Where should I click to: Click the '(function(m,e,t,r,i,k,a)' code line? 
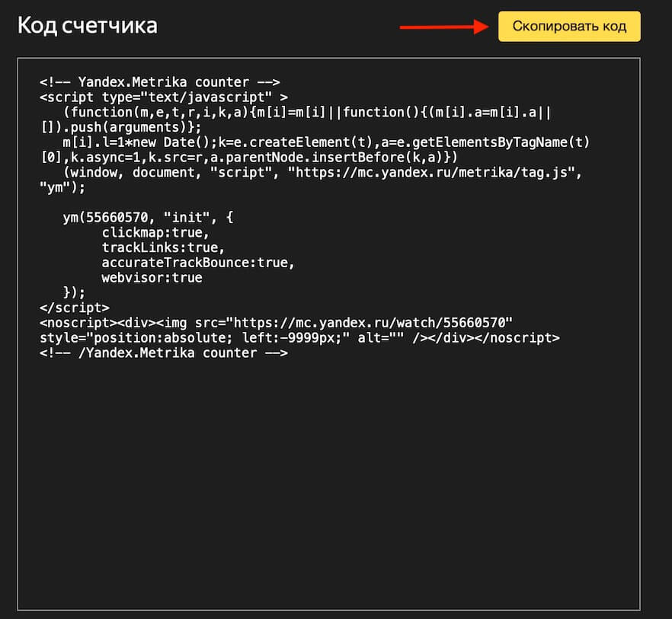pos(307,112)
